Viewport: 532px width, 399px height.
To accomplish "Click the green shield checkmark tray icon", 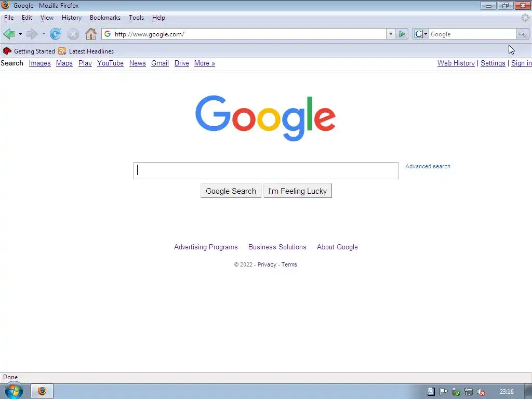I will pos(456,392).
